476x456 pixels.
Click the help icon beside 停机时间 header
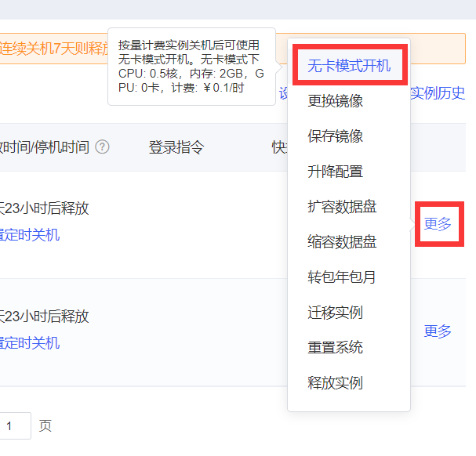(102, 147)
